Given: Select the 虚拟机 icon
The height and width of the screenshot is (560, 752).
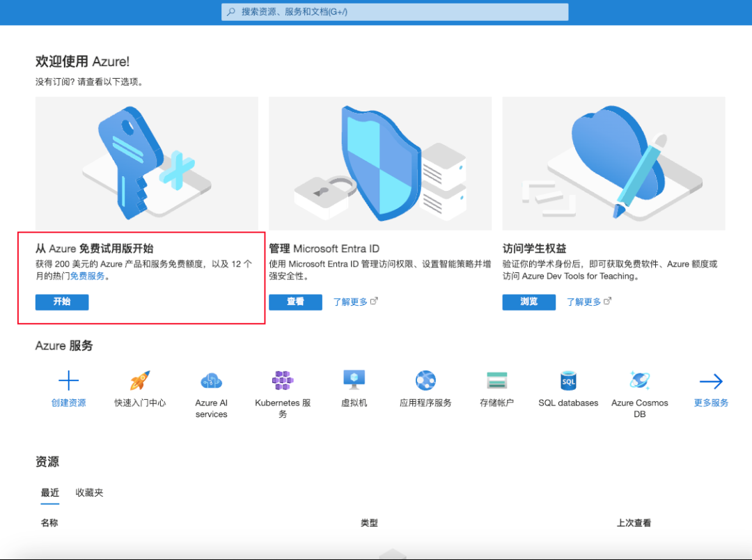Looking at the screenshot, I should point(353,380).
